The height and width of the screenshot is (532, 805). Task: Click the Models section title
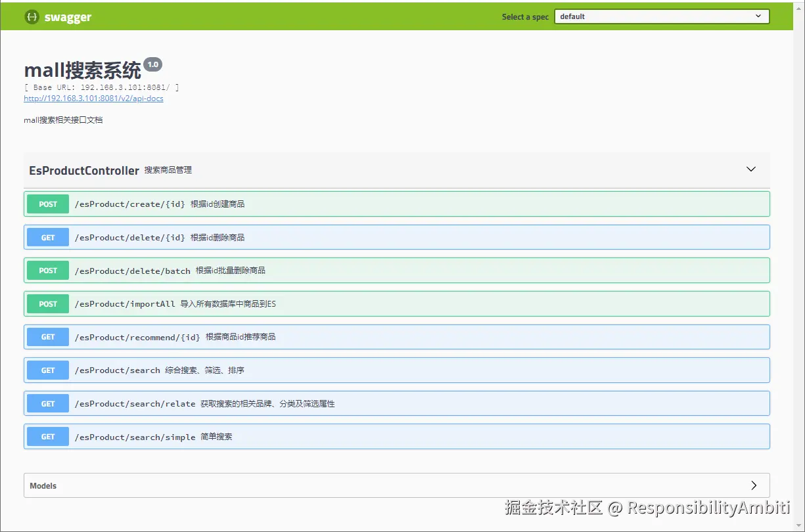coord(43,486)
